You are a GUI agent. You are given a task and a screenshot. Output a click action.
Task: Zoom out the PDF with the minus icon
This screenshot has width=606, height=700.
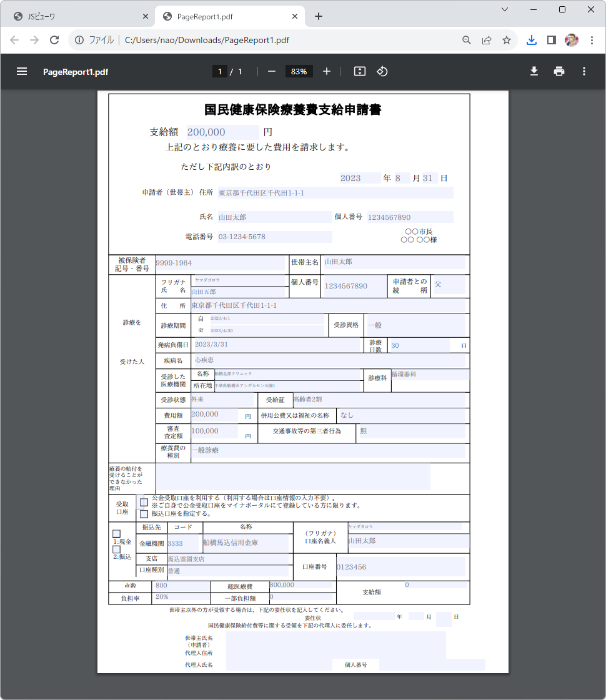(272, 71)
